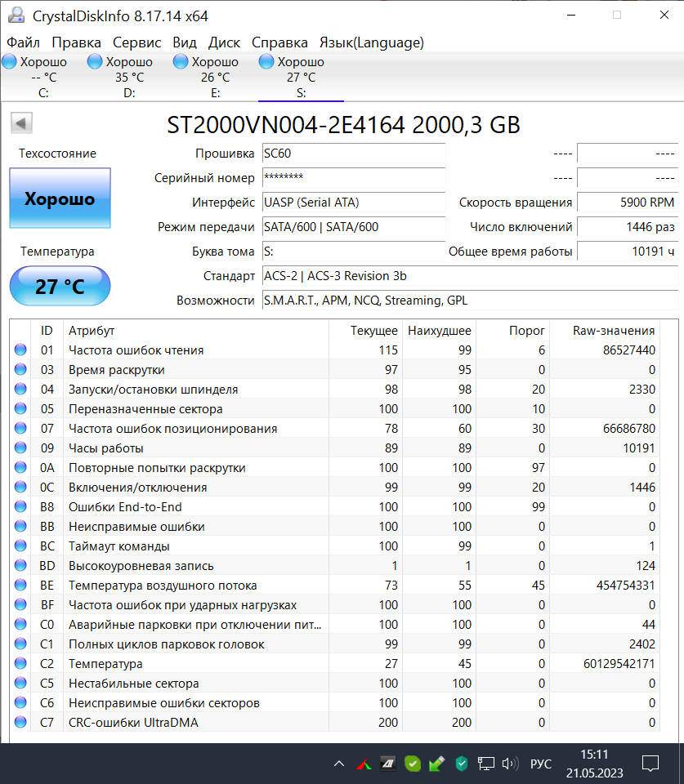Click the green pen tray icon
The image size is (684, 784).
(437, 764)
